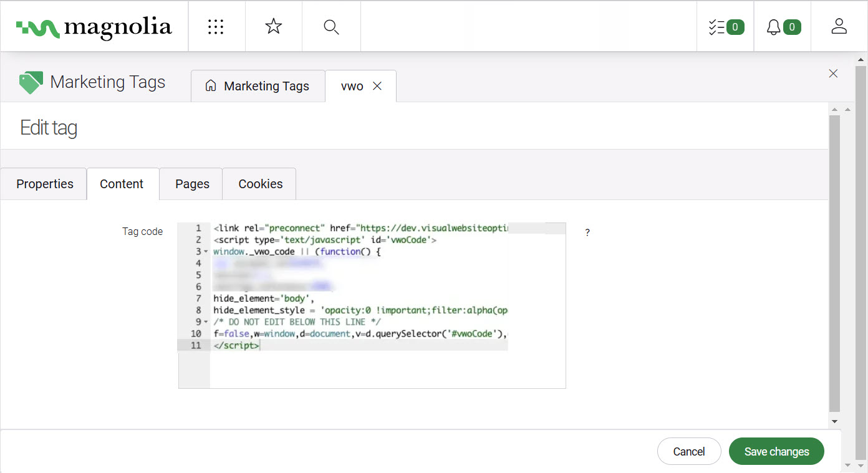Open the Properties tab
The height and width of the screenshot is (473, 868).
44,184
